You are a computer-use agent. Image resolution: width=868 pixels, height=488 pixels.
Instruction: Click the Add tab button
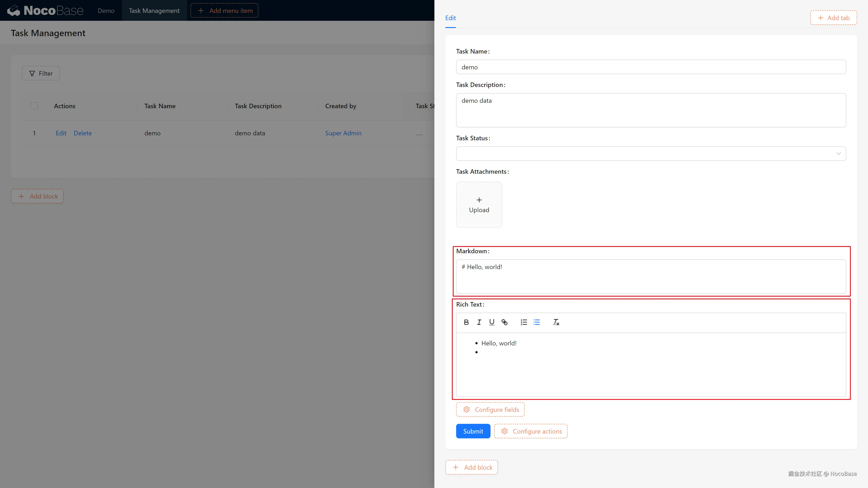[833, 18]
